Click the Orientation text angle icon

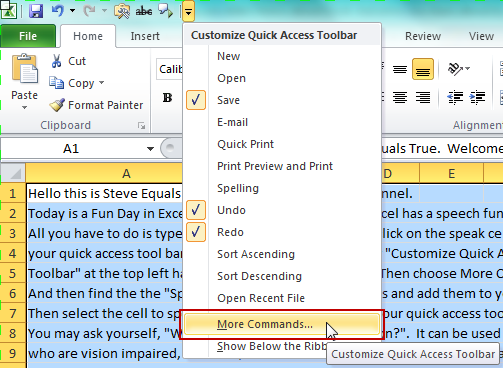coord(459,69)
